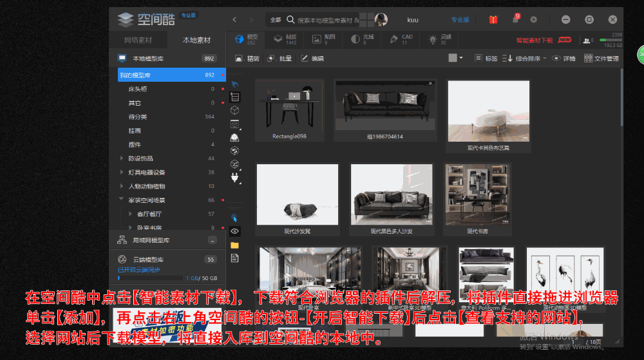Switch to the 材质 materials tab
This screenshot has width=644, height=360.
285,39
